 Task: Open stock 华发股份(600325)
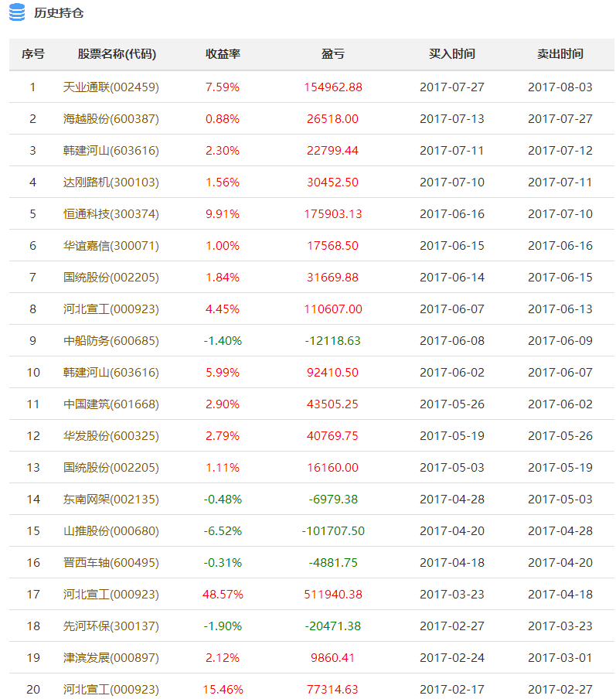point(111,435)
